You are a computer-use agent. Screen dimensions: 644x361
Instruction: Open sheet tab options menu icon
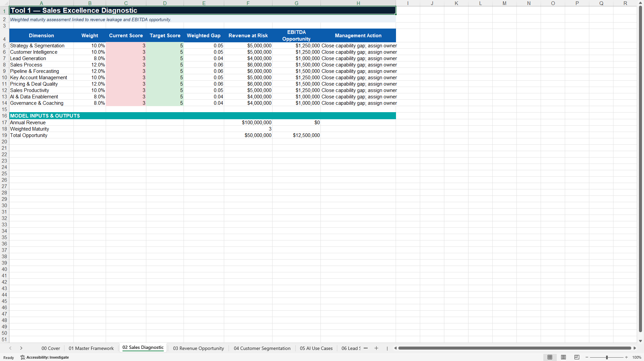[x=387, y=348]
